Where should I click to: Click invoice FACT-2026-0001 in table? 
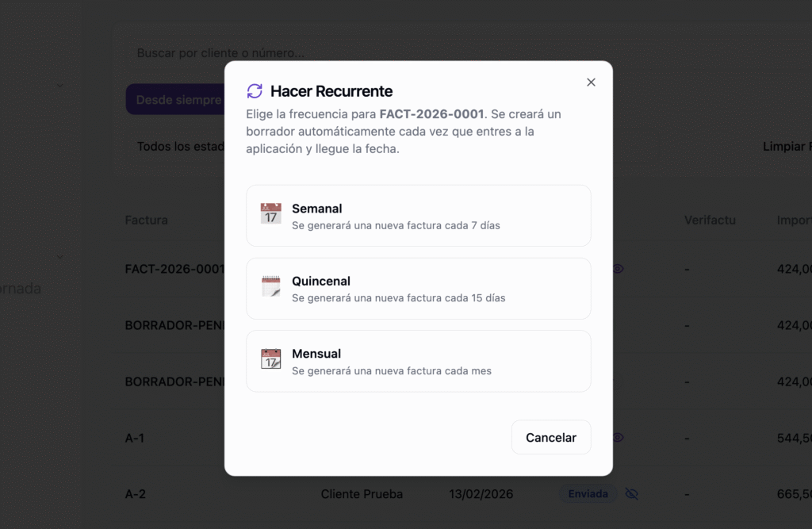[x=174, y=269]
